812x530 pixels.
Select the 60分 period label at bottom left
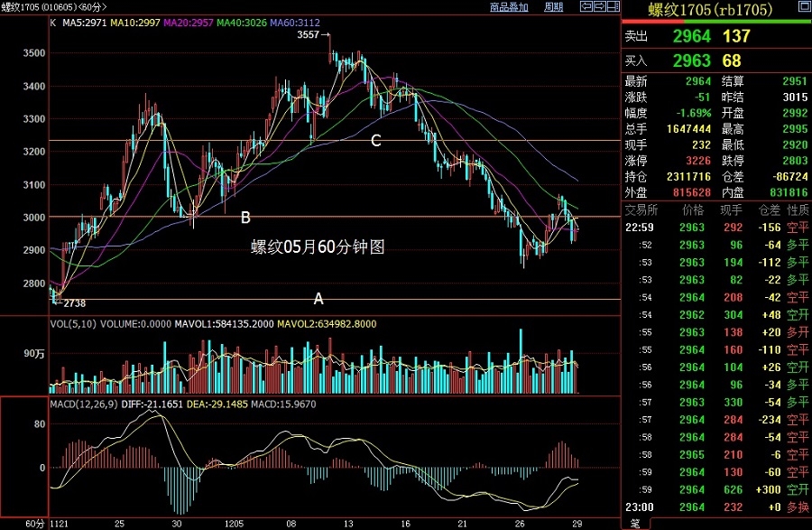click(34, 524)
